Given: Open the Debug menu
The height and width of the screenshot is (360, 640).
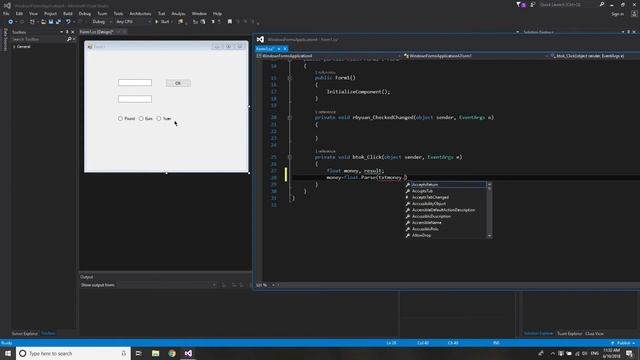Looking at the screenshot, I should [x=84, y=13].
